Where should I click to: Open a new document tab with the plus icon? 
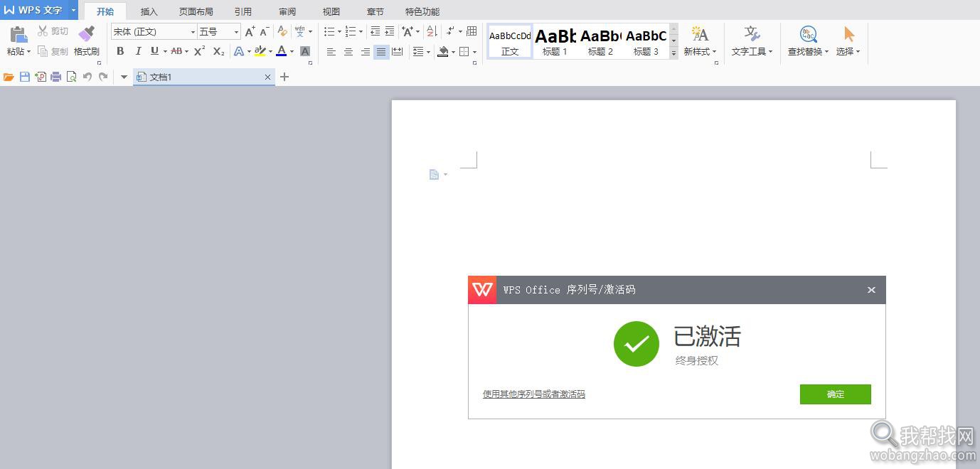(284, 77)
